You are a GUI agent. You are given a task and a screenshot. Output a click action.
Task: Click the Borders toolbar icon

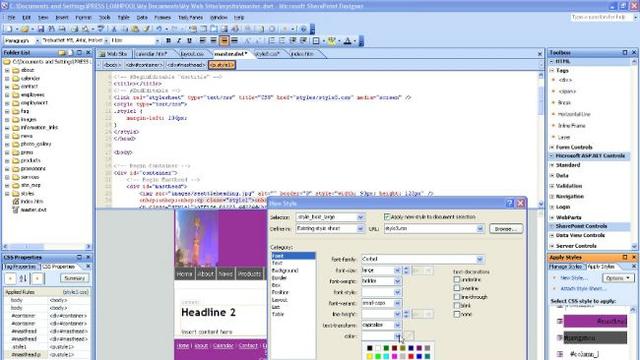pos(316,41)
